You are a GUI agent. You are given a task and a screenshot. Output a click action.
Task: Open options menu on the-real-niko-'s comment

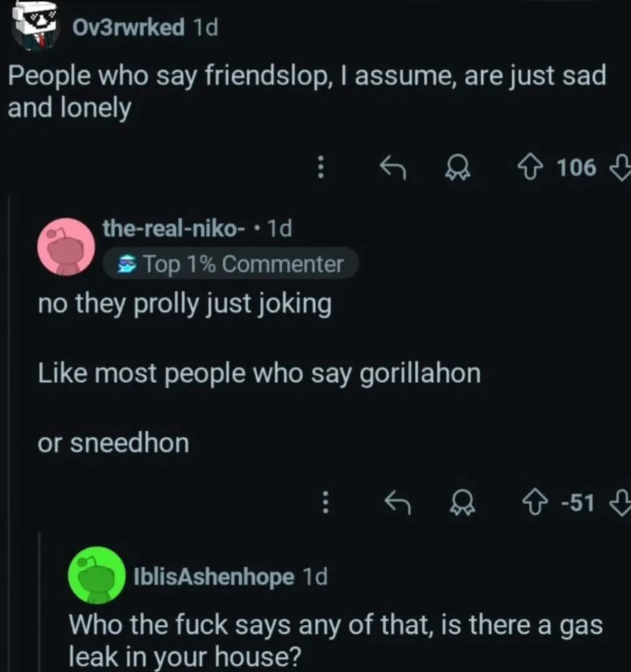point(326,503)
